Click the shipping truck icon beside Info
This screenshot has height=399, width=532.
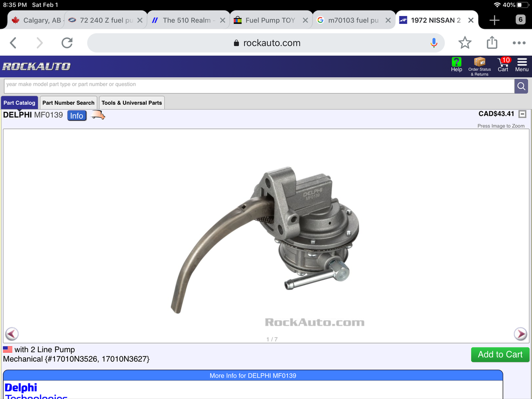98,115
